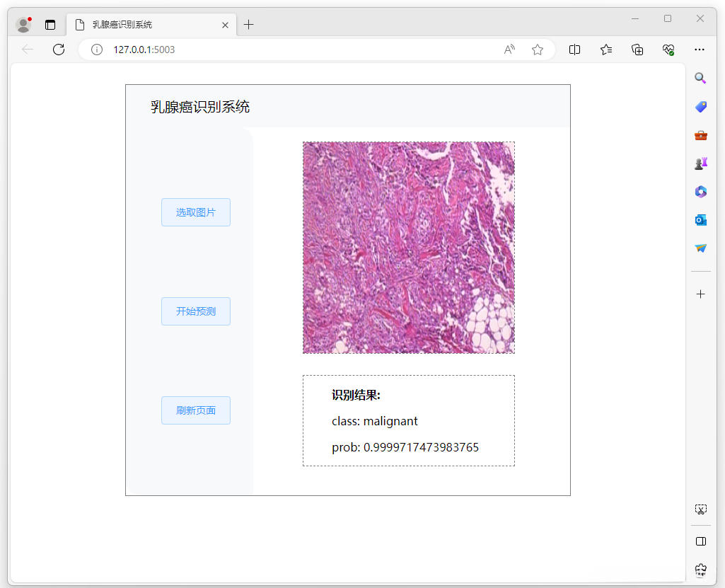Viewport: 725px width, 588px height.
Task: Collapse the sidebar panel toggle
Action: point(700,541)
